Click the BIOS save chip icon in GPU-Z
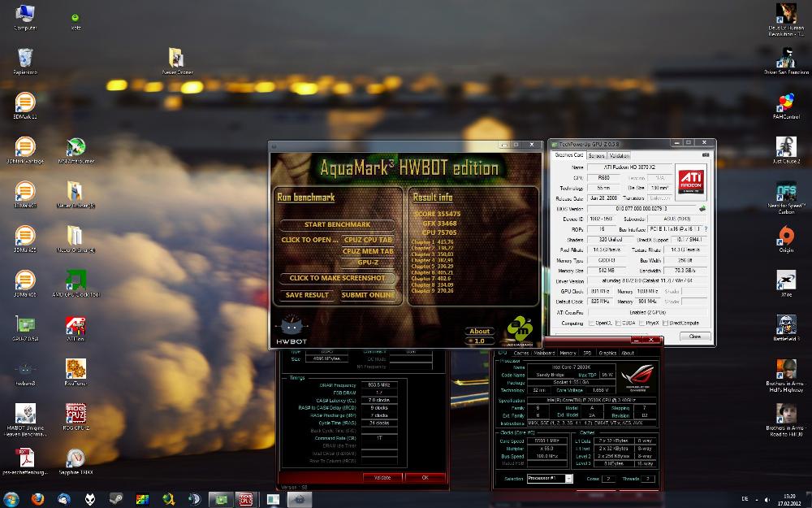Image resolution: width=812 pixels, height=508 pixels. click(x=702, y=209)
